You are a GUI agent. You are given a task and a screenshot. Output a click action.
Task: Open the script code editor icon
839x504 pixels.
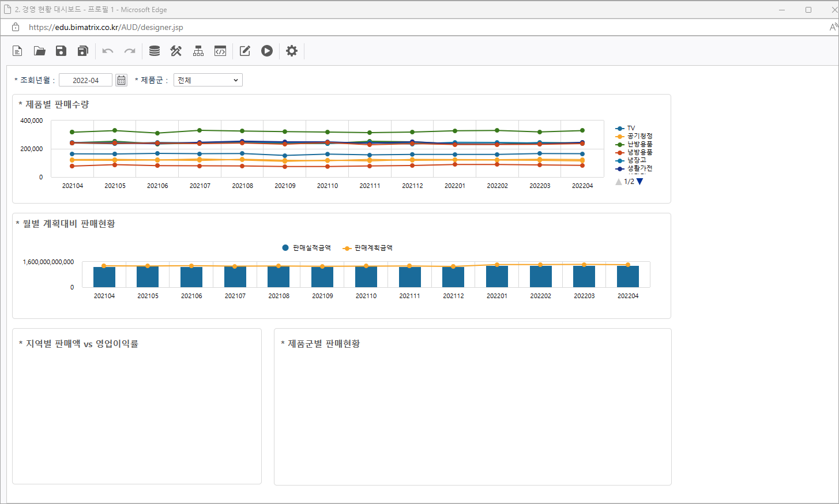pyautogui.click(x=220, y=51)
